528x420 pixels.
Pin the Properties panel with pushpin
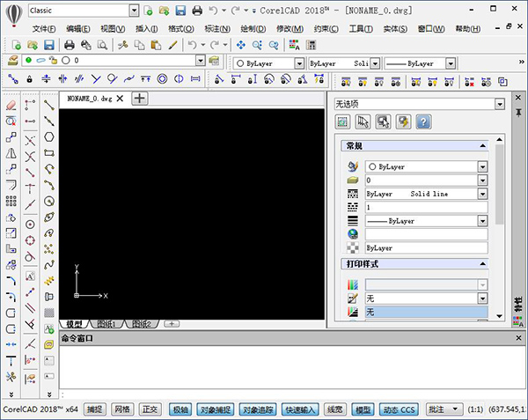[x=518, y=113]
